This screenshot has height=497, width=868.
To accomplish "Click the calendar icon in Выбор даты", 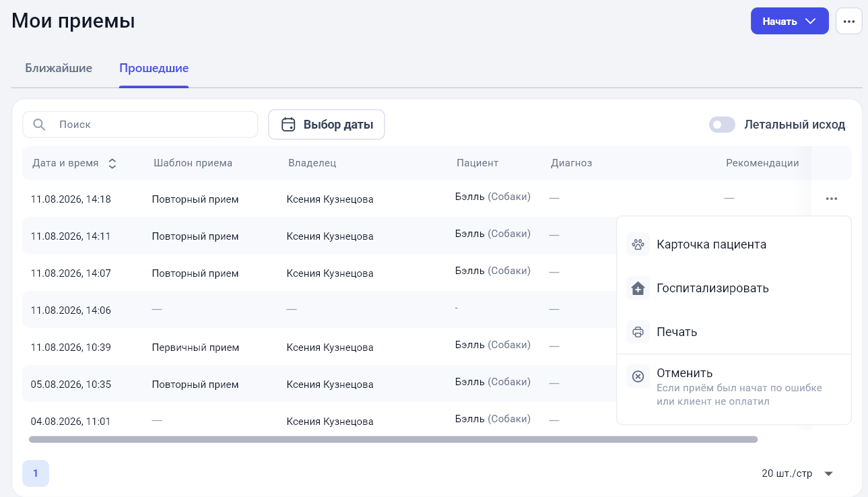I will [x=288, y=125].
